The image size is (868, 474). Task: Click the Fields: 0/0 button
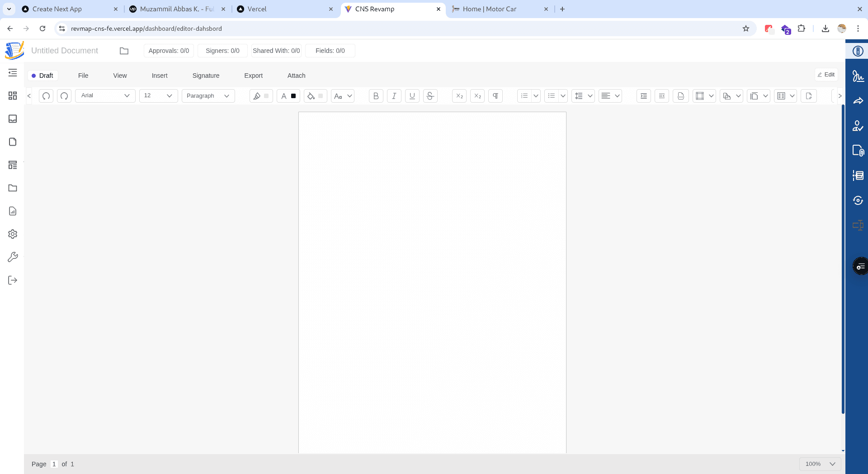click(x=330, y=51)
